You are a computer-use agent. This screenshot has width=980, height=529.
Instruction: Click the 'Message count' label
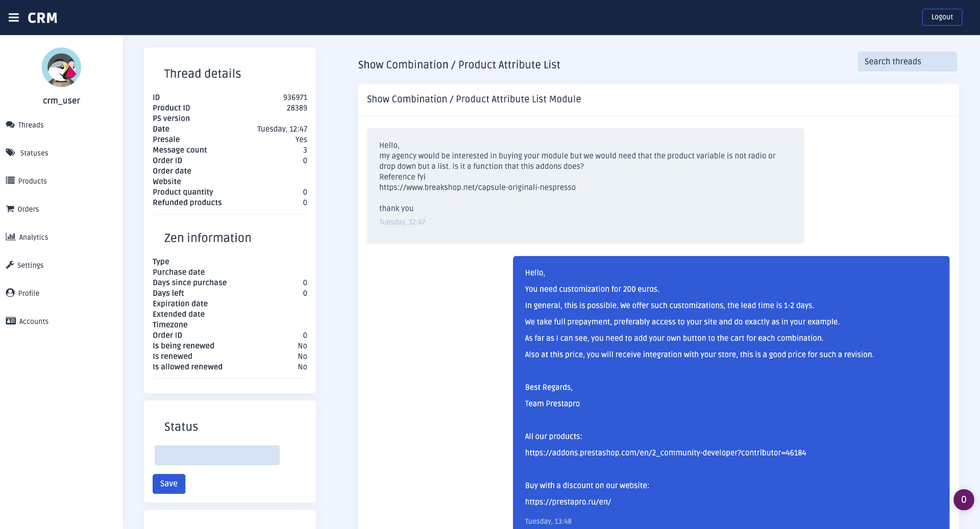click(x=180, y=150)
